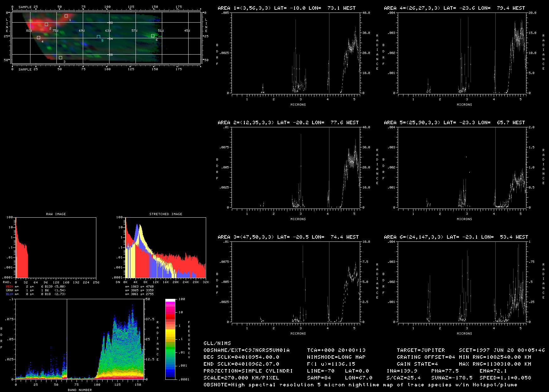Select the Area 4 marker box on map
Screen dimensions: 549x392
point(39,38)
